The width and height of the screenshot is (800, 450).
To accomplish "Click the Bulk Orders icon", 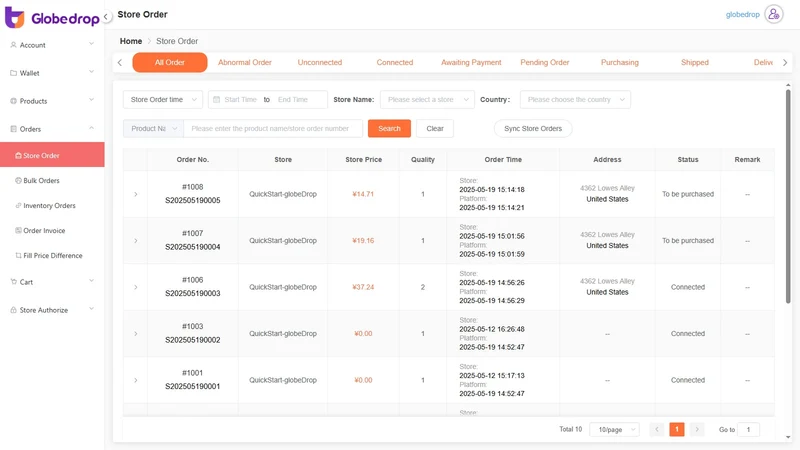I will pyautogui.click(x=18, y=181).
